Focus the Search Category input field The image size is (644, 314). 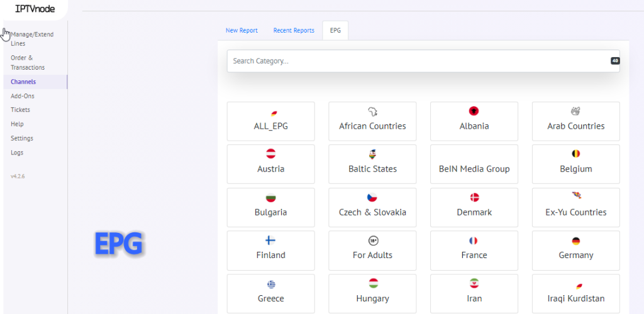[x=415, y=61]
